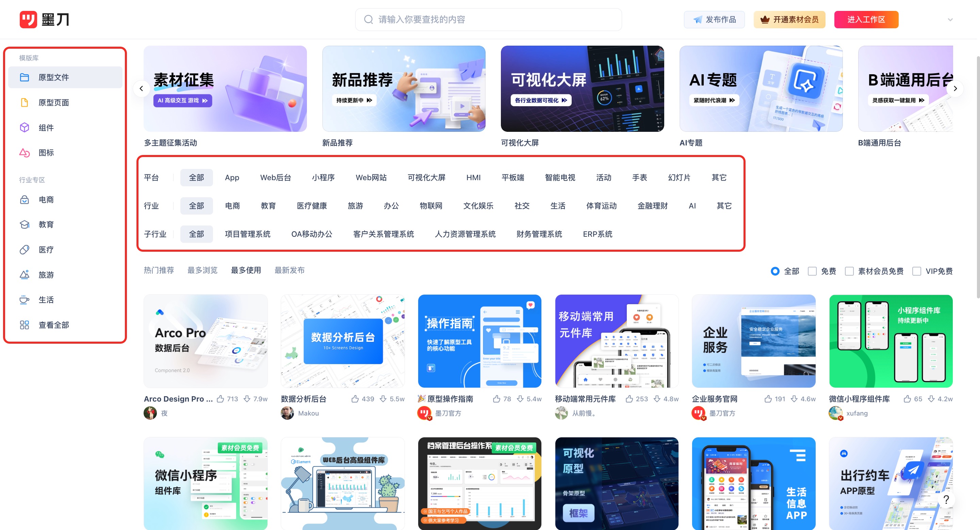Like the 数据分析后台 thumbs-up icon
The image size is (980, 530).
[355, 399]
